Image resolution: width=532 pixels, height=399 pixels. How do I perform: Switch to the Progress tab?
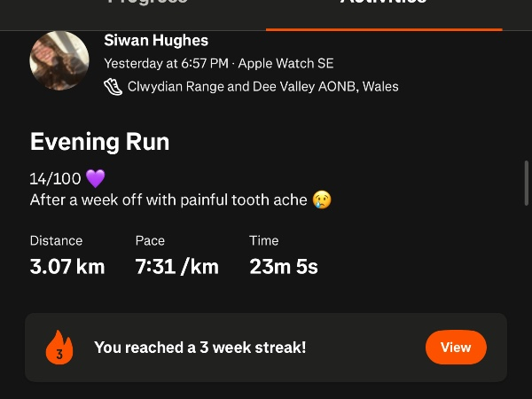click(x=147, y=4)
